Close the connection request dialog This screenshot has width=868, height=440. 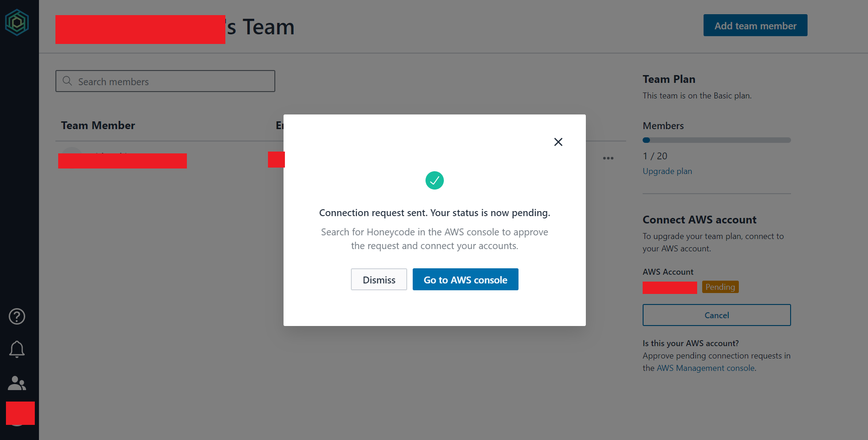click(x=558, y=142)
